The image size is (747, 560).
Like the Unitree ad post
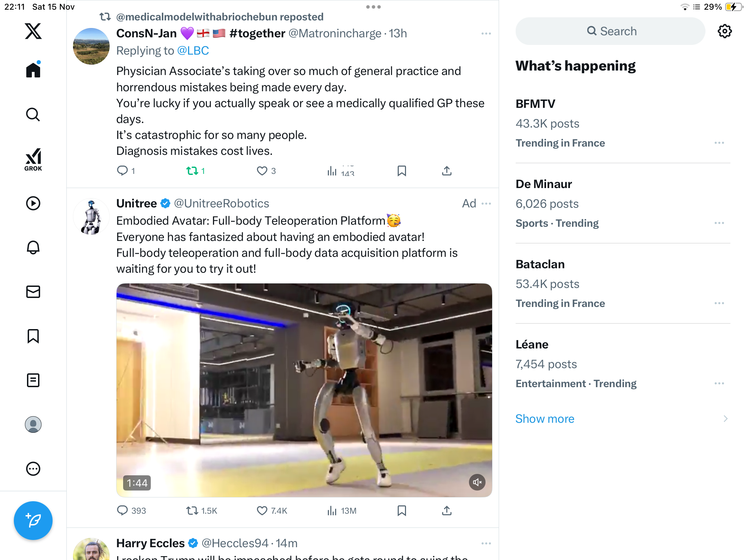point(262,511)
